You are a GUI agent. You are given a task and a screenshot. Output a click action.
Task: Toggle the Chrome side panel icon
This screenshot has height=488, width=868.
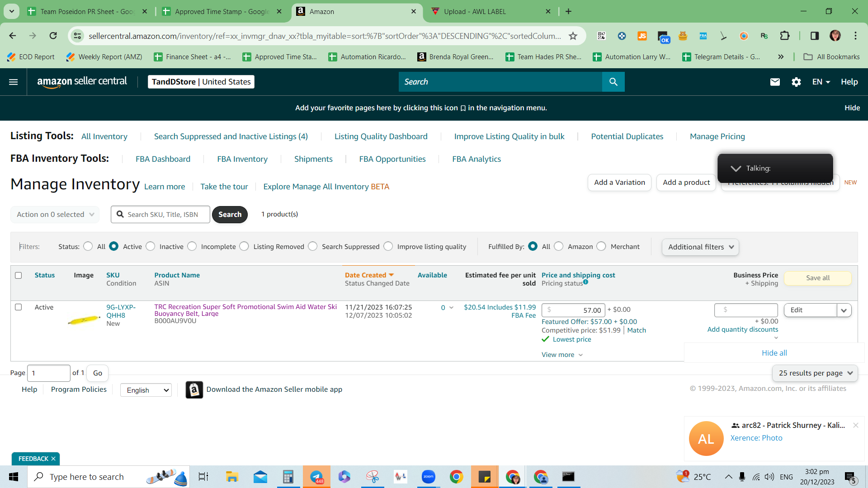coord(814,36)
